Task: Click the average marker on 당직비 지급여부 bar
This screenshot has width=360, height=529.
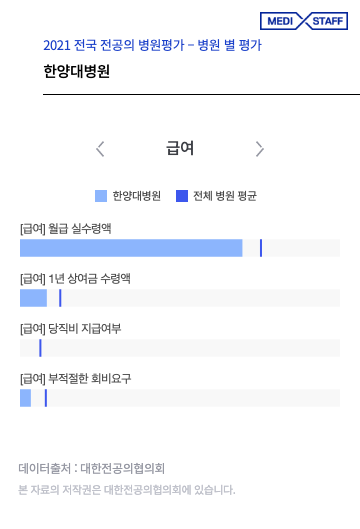Action: [x=40, y=348]
